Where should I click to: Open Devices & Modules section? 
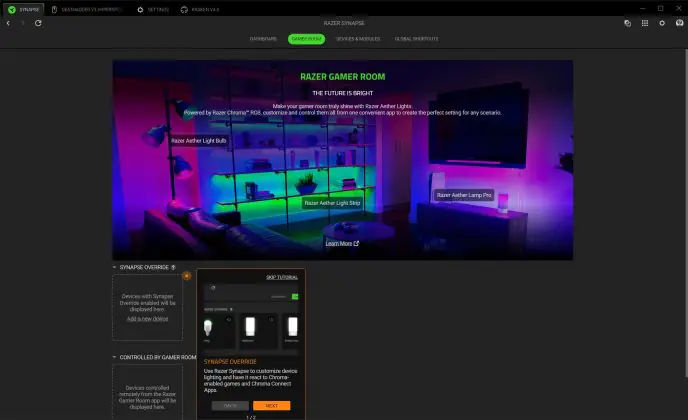358,39
